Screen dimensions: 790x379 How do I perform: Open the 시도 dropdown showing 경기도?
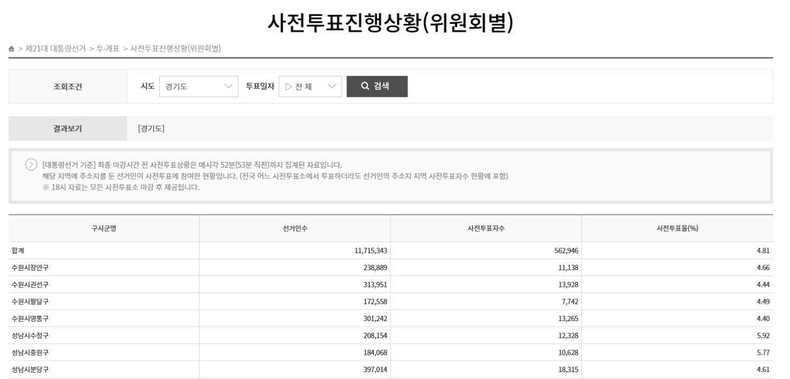pos(199,87)
